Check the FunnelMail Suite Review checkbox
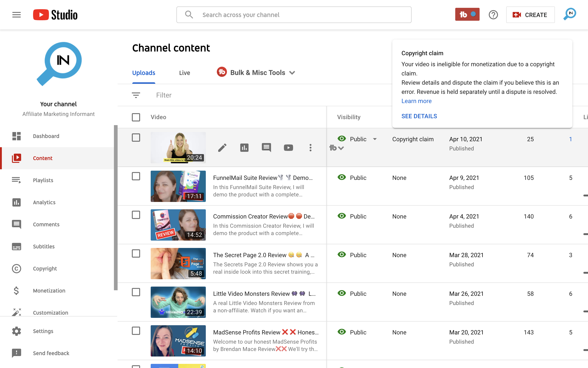Viewport: 588px width, 368px height. [x=136, y=176]
